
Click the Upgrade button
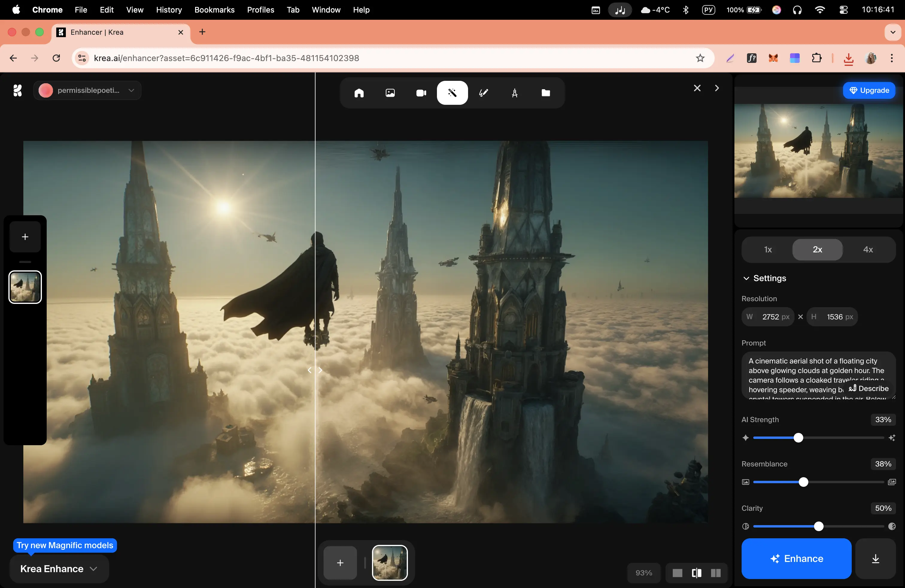[x=869, y=90]
